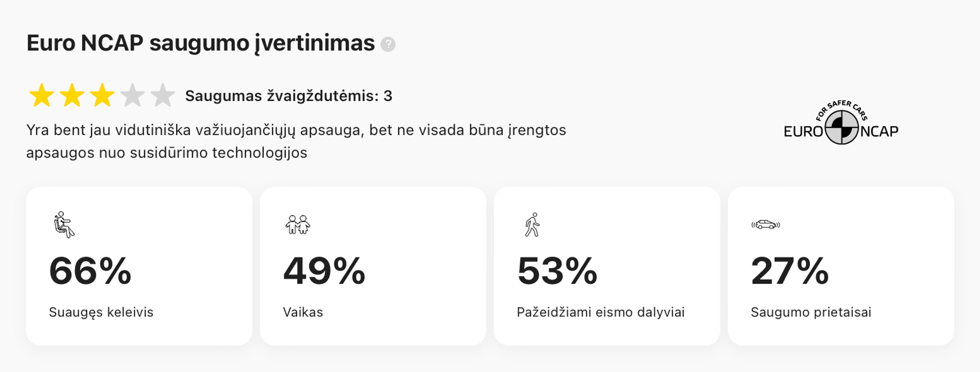This screenshot has height=372, width=980.
Task: Click the Euro NCAP saugumo įvertinimas heading
Action: (201, 43)
